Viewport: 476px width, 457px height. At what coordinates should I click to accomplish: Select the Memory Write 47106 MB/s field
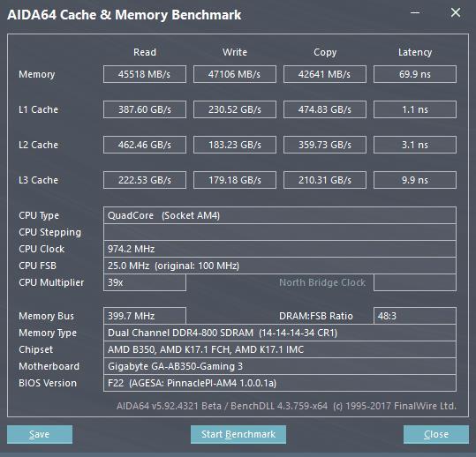coord(235,74)
